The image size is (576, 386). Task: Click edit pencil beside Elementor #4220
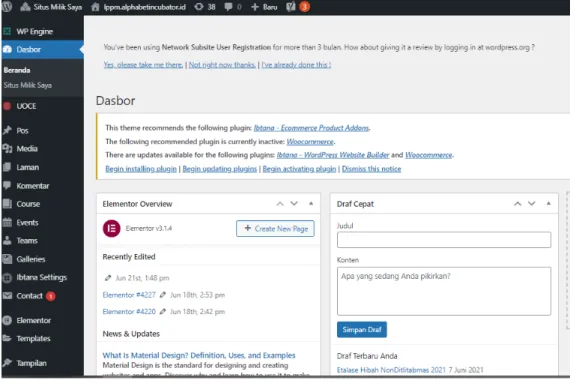pos(163,312)
